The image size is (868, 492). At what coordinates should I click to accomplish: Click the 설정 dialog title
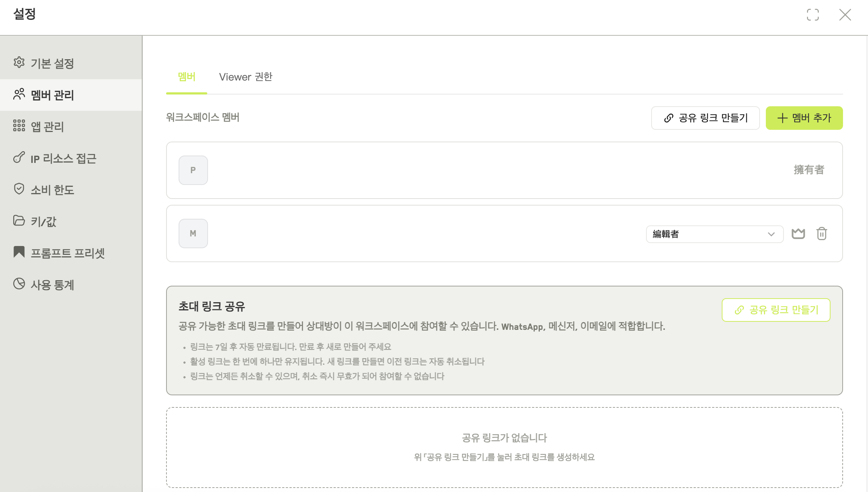25,14
